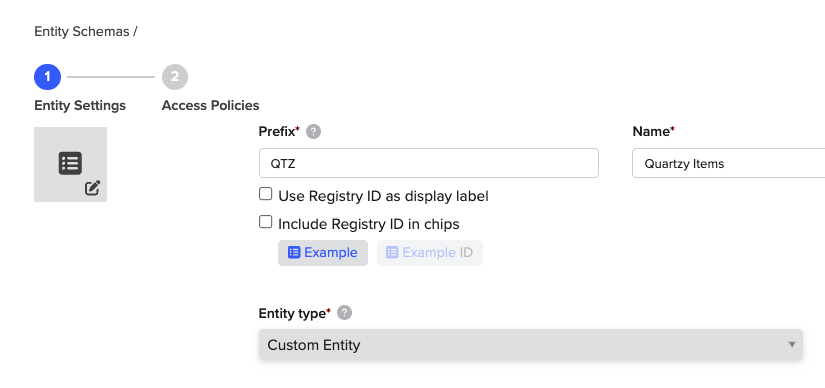Select step 2 circle icon
Screen dimensions: 825x388
[175, 77]
